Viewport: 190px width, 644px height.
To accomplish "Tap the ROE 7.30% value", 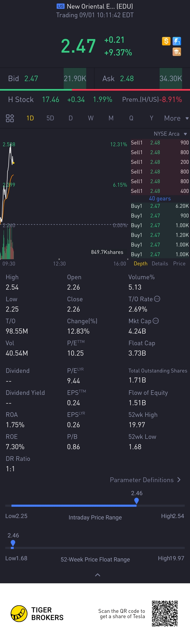I will tap(15, 447).
